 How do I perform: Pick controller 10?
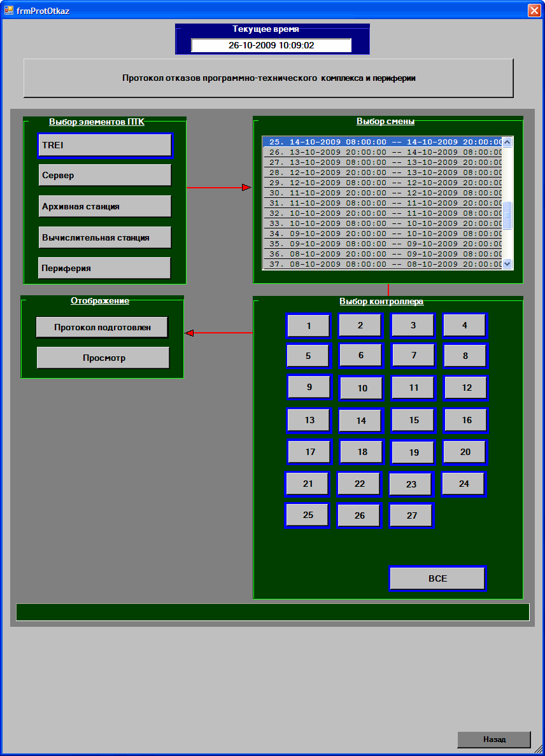pos(362,388)
